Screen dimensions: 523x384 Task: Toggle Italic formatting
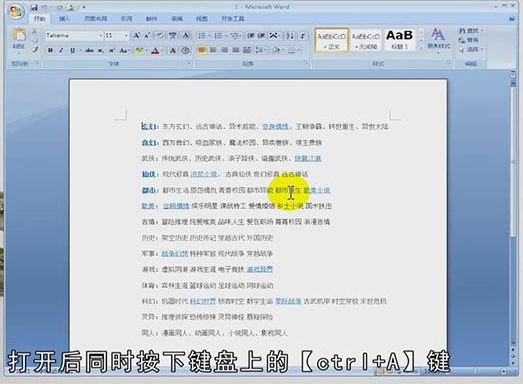(x=61, y=50)
